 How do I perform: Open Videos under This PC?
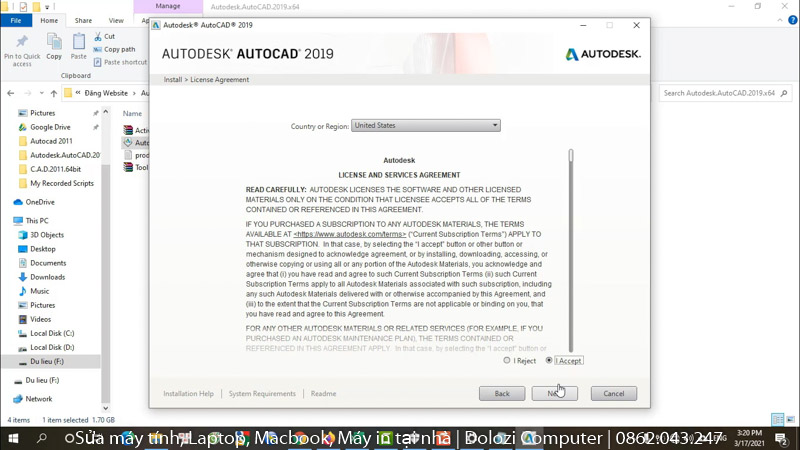click(x=40, y=319)
